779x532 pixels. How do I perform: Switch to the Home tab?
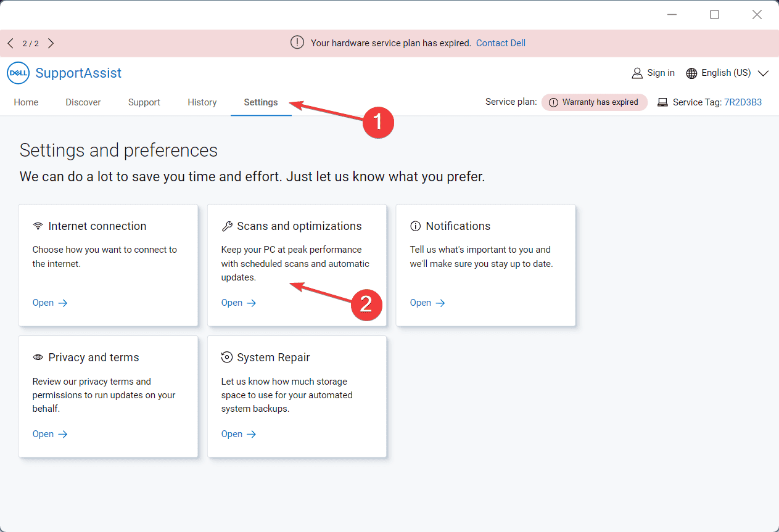pyautogui.click(x=26, y=102)
